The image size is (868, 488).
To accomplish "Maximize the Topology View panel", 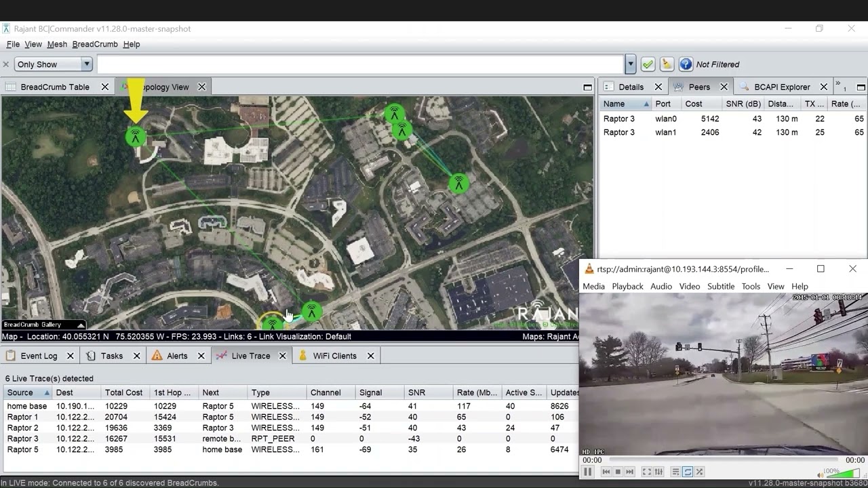I will tap(587, 87).
